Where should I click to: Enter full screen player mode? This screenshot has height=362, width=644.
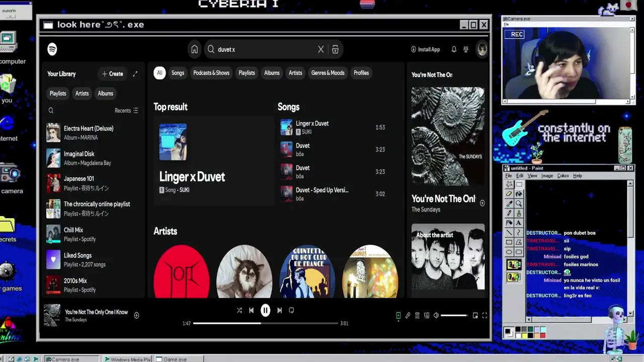(x=485, y=315)
